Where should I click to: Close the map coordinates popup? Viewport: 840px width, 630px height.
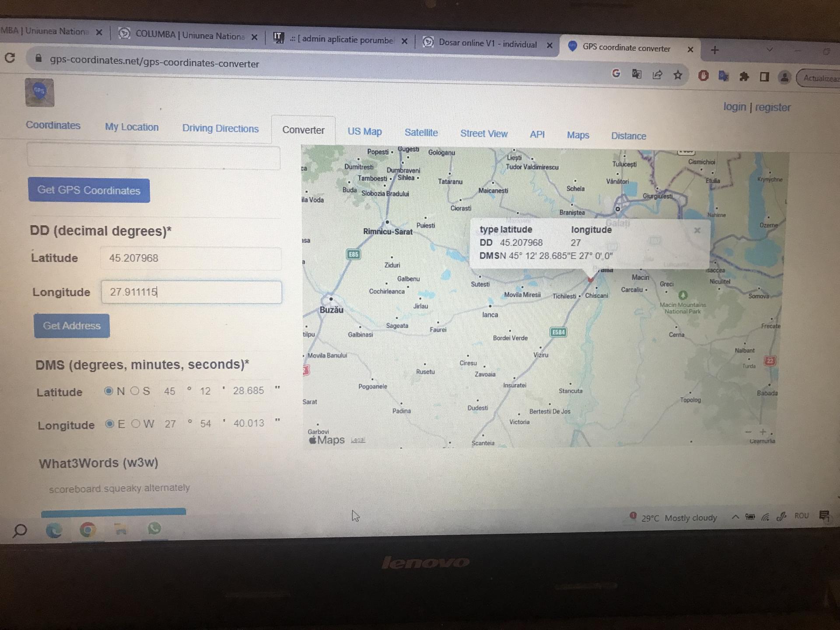(x=697, y=230)
